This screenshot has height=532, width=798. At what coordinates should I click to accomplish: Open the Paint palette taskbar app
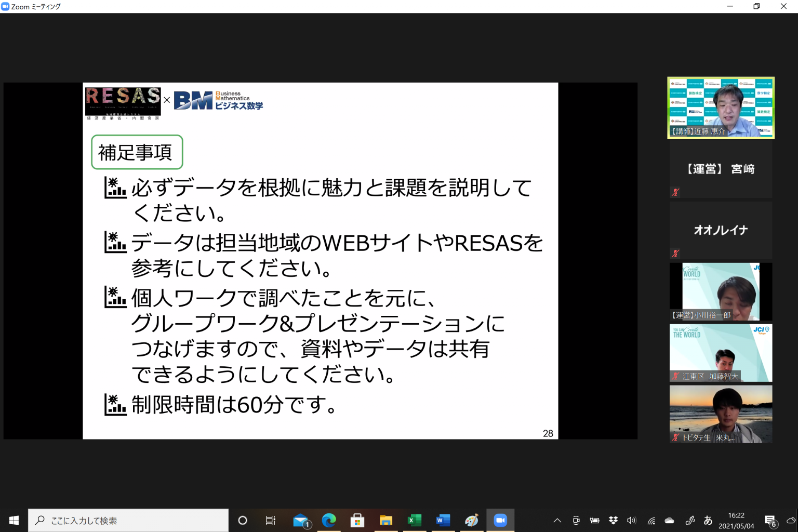click(472, 520)
